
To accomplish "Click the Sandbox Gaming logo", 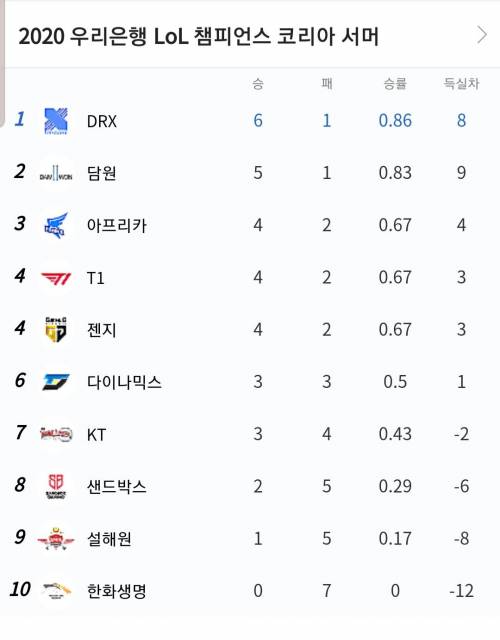I will (56, 487).
